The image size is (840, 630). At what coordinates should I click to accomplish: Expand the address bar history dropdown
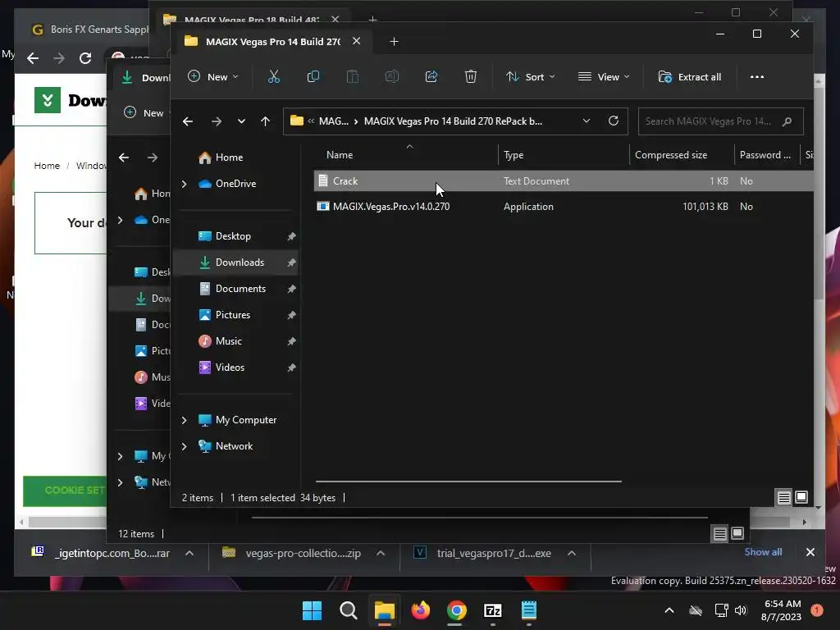click(587, 121)
